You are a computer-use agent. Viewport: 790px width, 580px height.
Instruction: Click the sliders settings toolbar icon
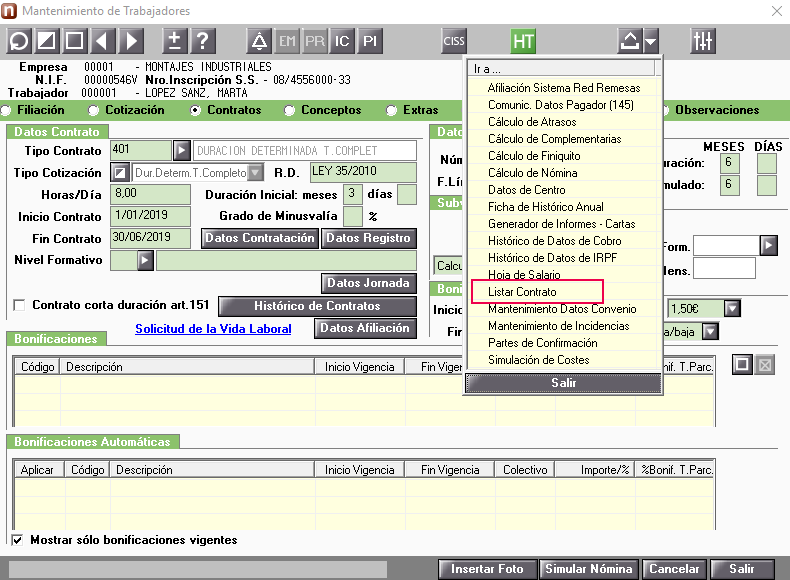click(702, 41)
